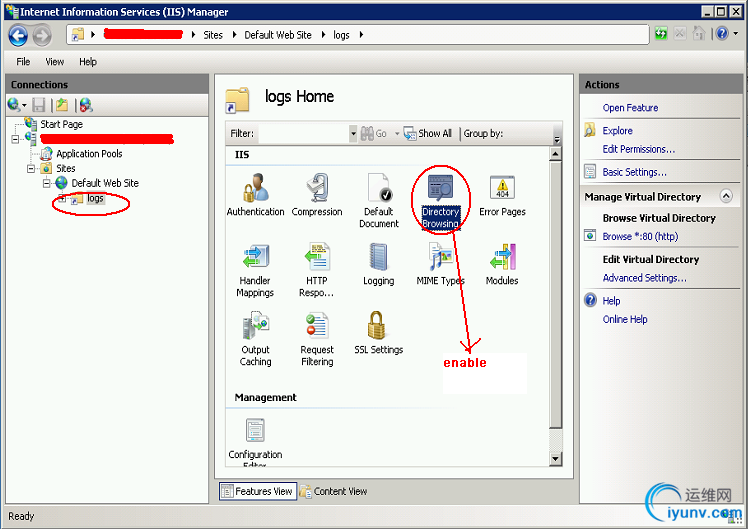This screenshot has width=748, height=529.
Task: Collapse the Sites tree node
Action: coord(31,169)
